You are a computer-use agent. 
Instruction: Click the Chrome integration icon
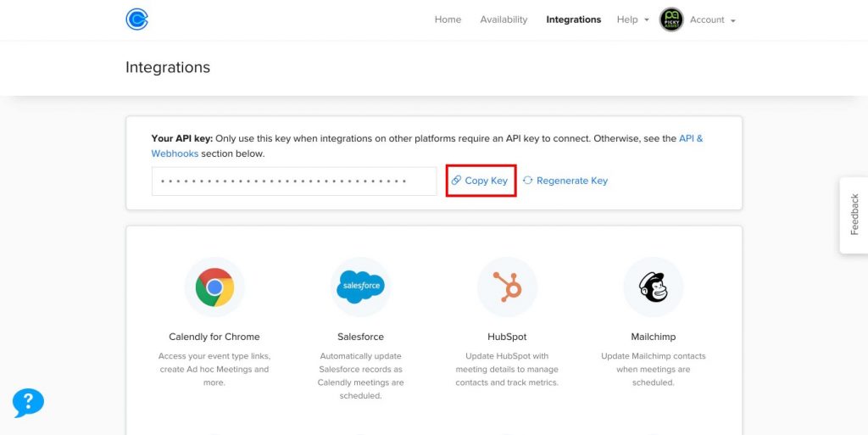214,287
